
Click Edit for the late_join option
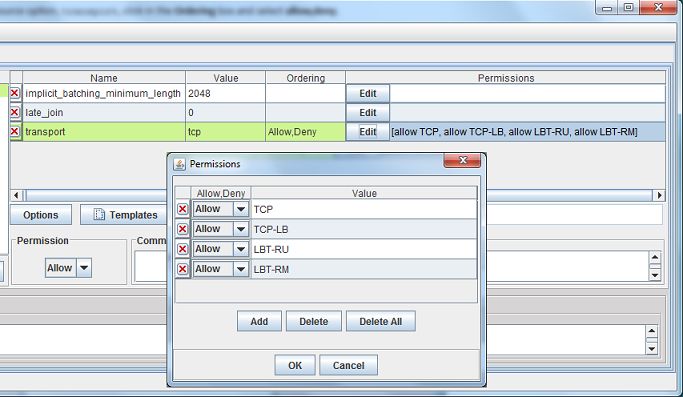click(368, 112)
